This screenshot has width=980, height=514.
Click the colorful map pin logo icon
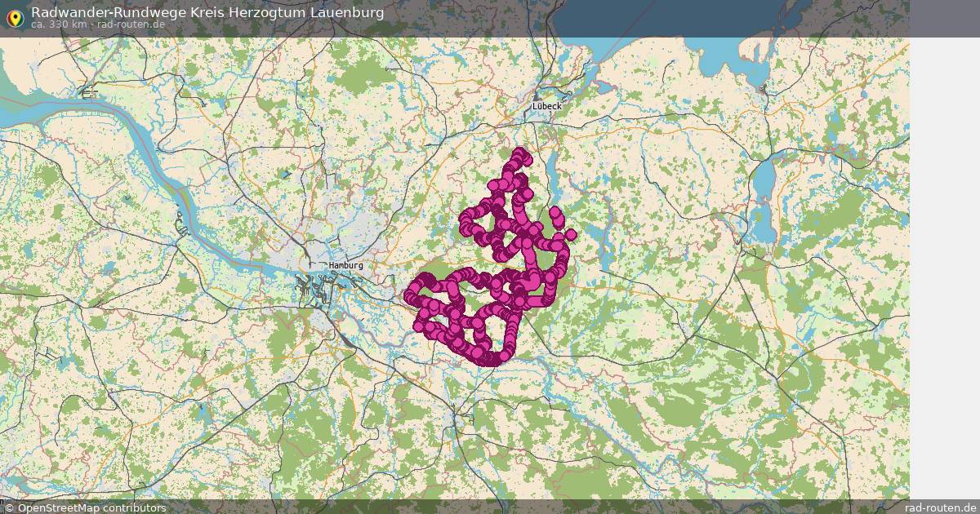click(15, 17)
